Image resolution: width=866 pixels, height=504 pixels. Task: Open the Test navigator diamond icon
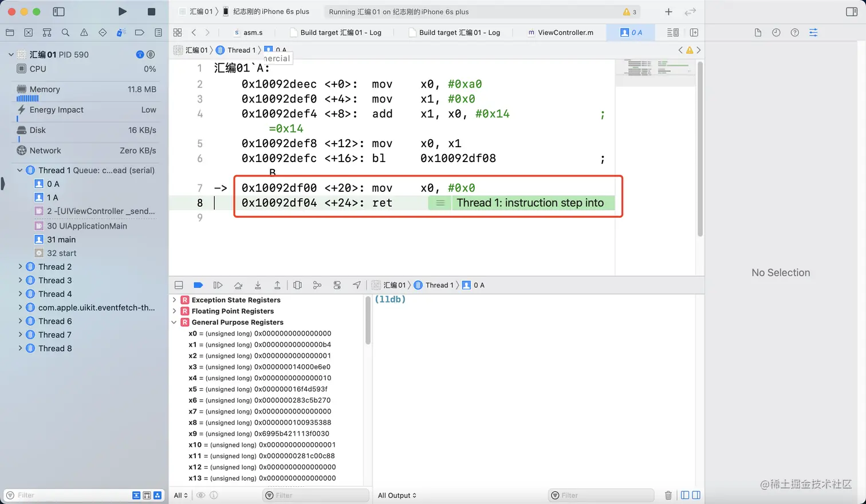pos(103,33)
